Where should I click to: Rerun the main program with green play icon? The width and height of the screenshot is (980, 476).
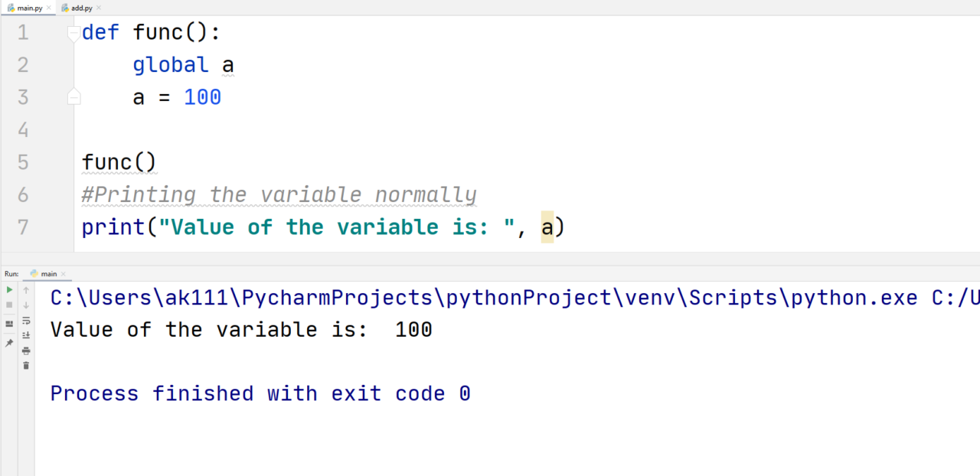coord(9,289)
